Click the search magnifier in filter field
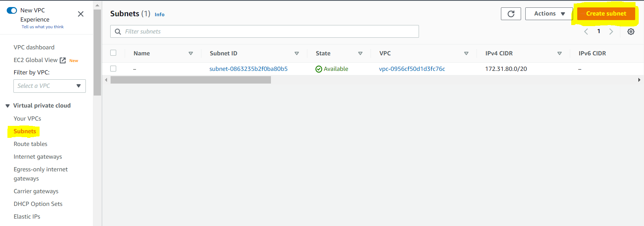 [x=118, y=31]
